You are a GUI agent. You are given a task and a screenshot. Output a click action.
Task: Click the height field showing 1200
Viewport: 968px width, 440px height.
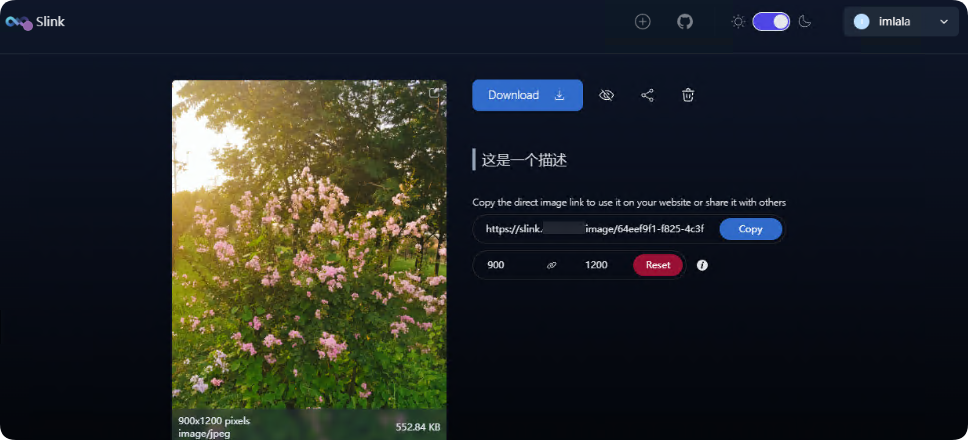click(596, 265)
